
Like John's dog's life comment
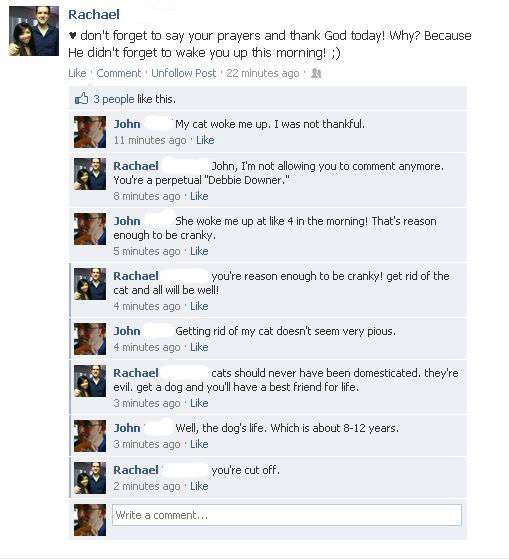(x=199, y=444)
